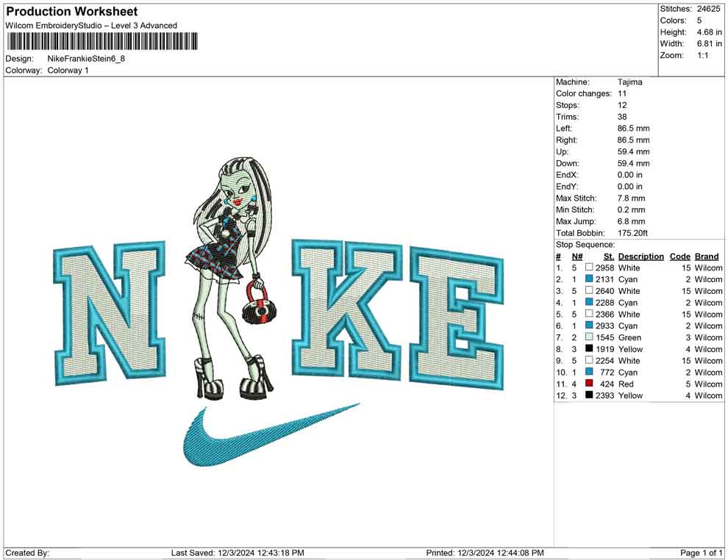Click the Brand column header

pyautogui.click(x=707, y=256)
